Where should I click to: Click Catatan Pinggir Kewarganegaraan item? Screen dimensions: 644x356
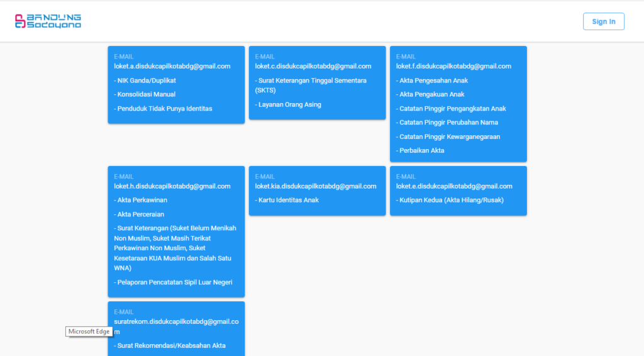(x=448, y=136)
